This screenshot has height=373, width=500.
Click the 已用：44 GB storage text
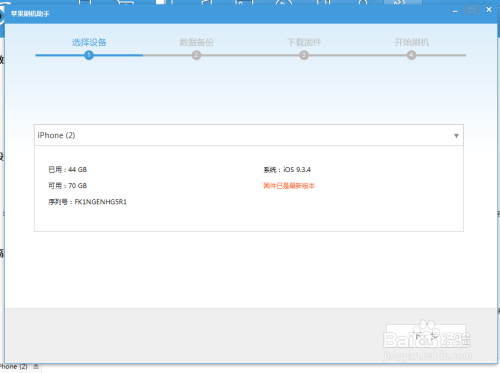[x=68, y=170]
